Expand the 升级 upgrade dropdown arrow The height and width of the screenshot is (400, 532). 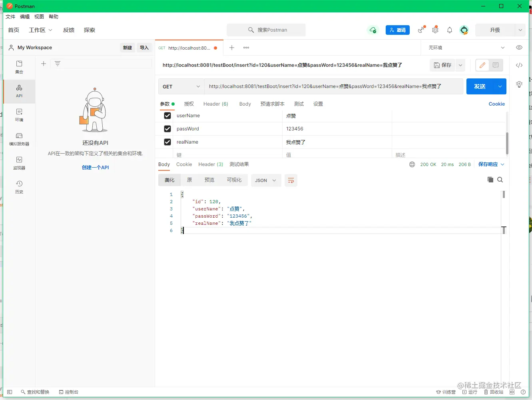(520, 30)
